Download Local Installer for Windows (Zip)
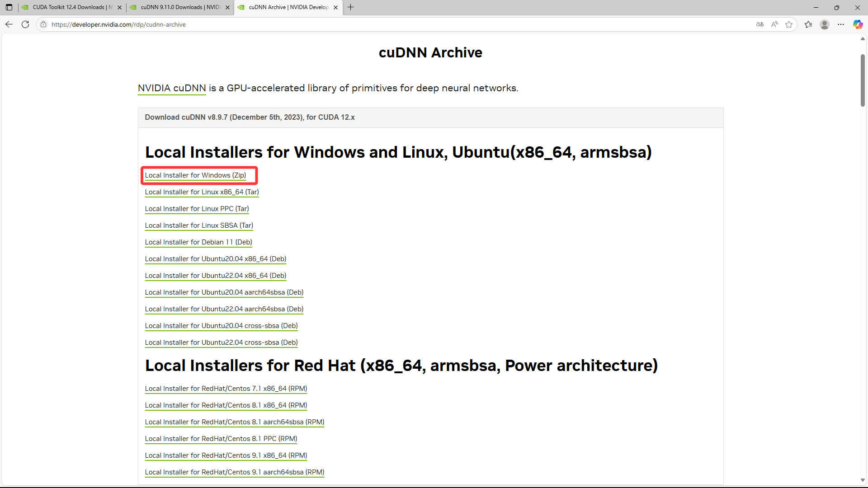The height and width of the screenshot is (488, 868). point(195,175)
